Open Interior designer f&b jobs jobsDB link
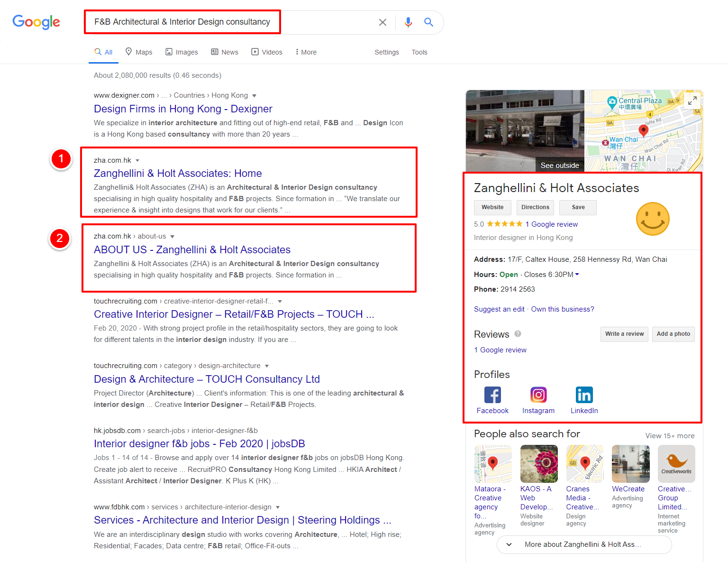 pos(200,444)
